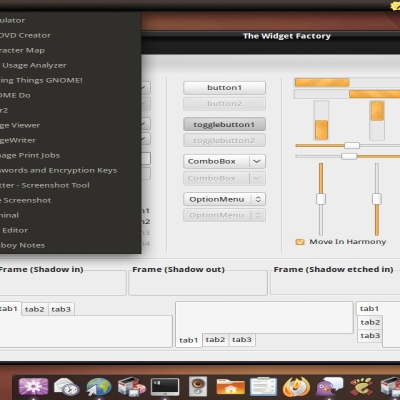Click the button1 button

224,88
